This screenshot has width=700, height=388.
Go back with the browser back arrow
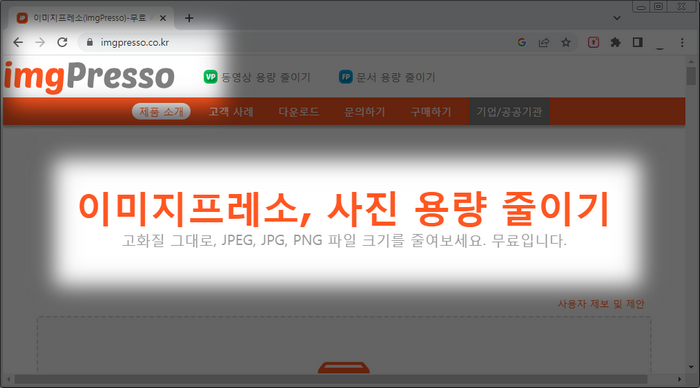(x=18, y=42)
